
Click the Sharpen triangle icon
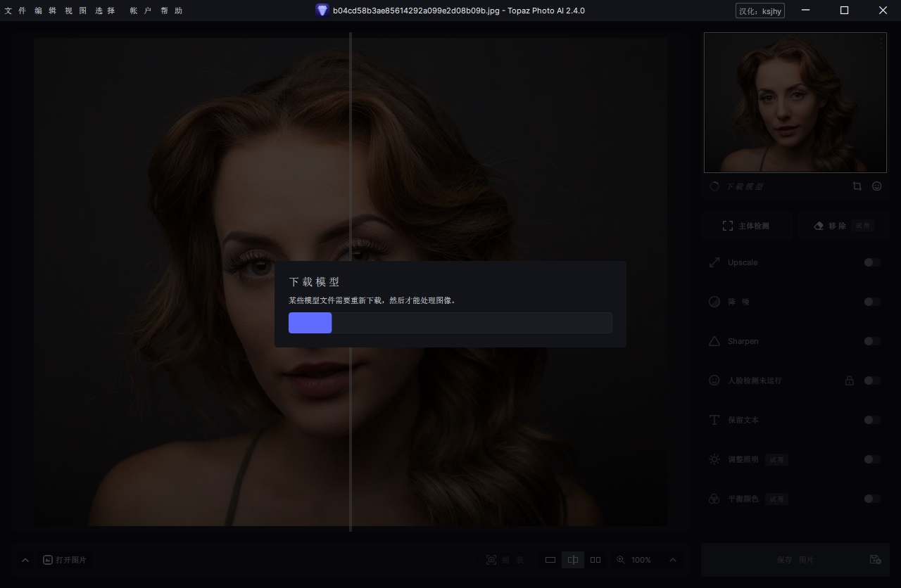coord(714,341)
